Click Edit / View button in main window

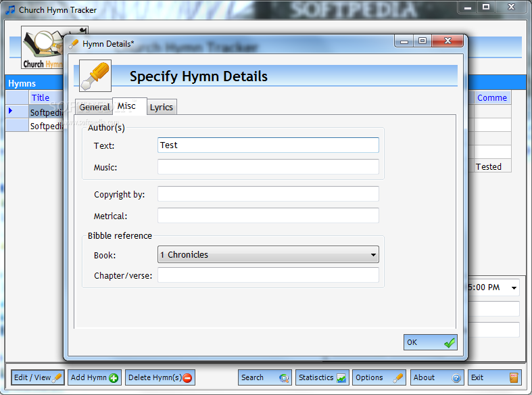(38, 377)
